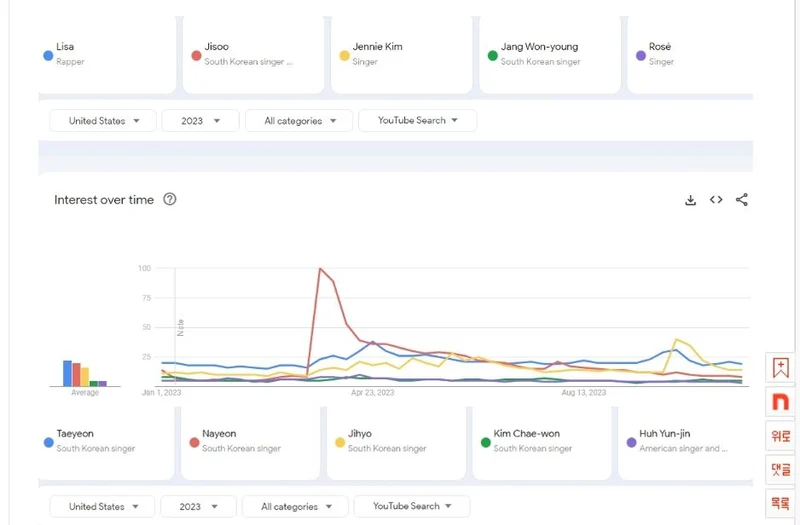The height and width of the screenshot is (525, 800).
Task: Click the help icon beside Interest over time
Action: click(x=170, y=199)
